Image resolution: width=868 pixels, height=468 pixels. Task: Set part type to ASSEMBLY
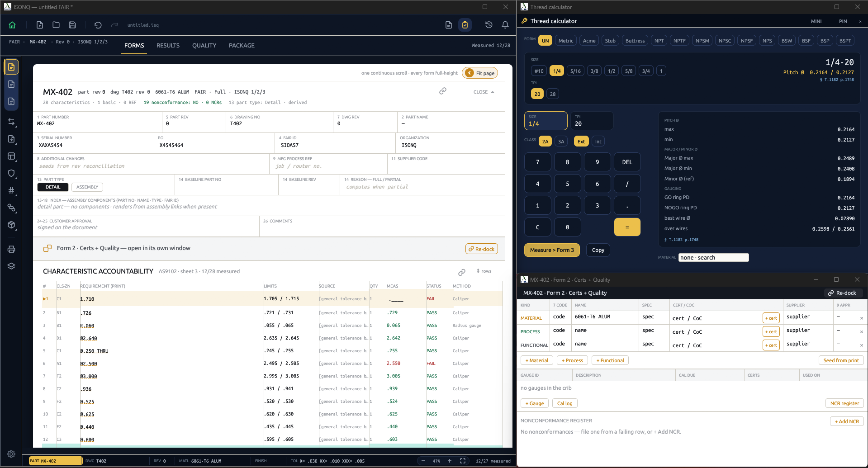[87, 187]
